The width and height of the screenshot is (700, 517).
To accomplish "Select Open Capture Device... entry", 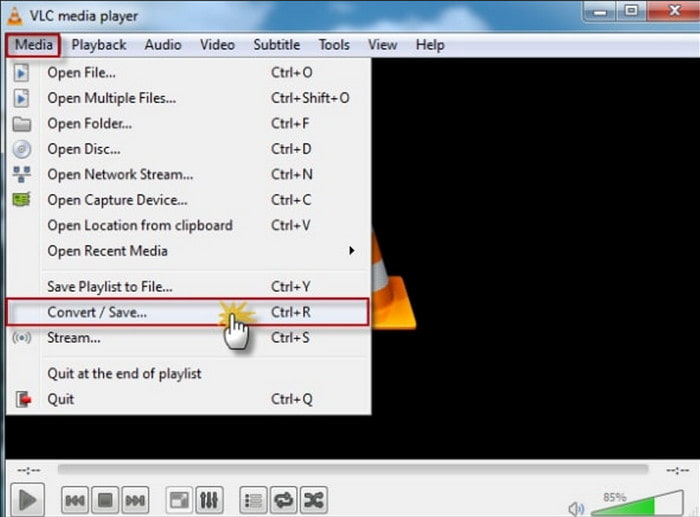I will point(188,200).
